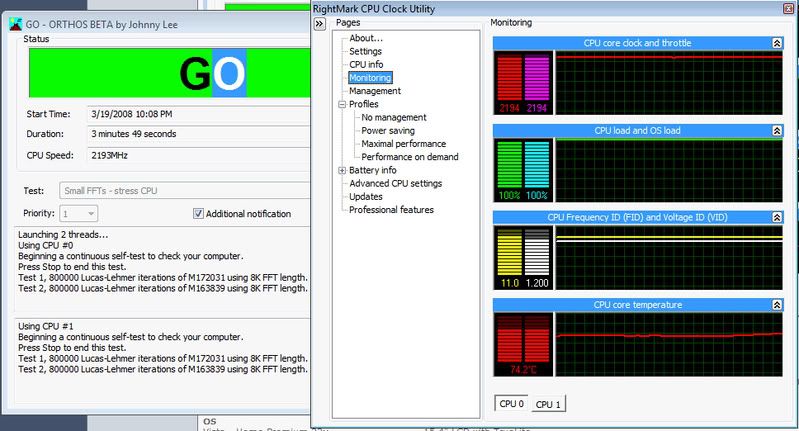The width and height of the screenshot is (799, 431).
Task: Select the Power saving profile
Action: [388, 131]
